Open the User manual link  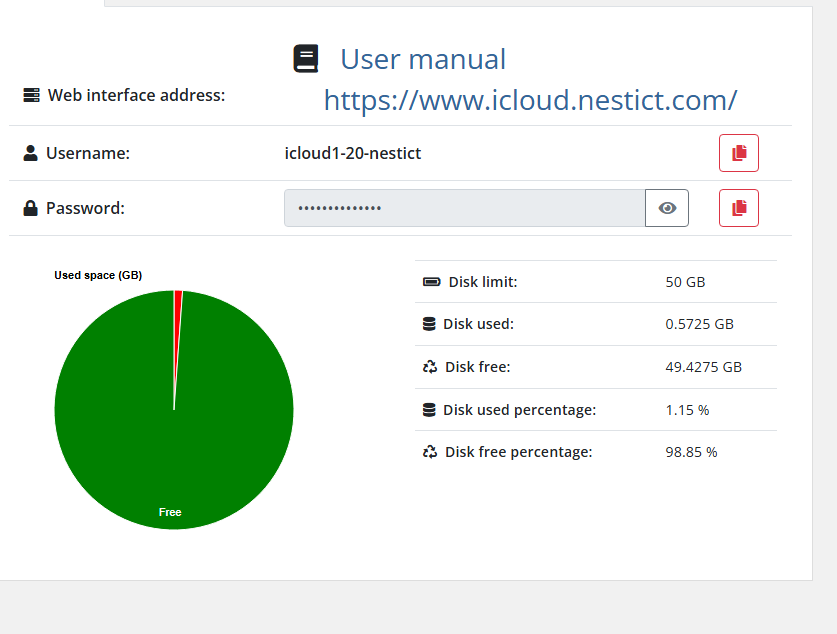422,59
